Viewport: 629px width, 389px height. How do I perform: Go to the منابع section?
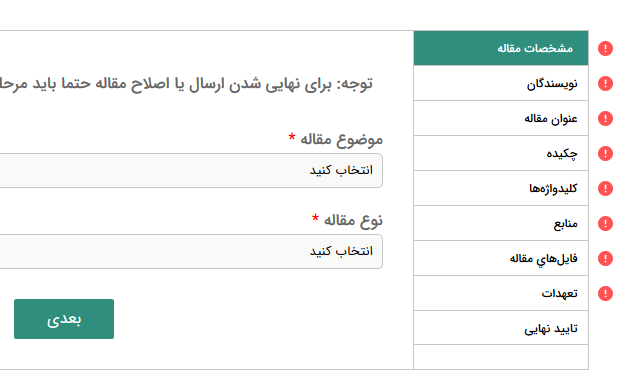point(501,223)
